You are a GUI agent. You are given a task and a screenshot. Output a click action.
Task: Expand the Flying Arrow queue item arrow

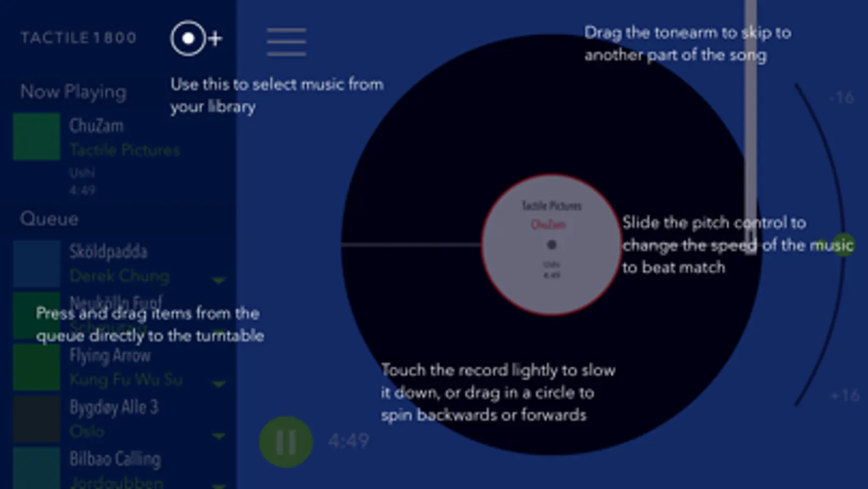click(219, 384)
